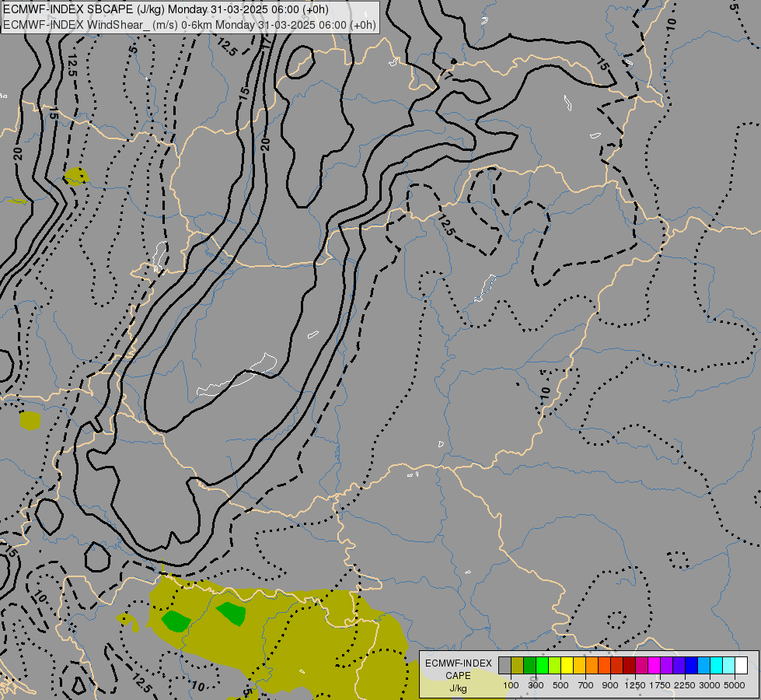Select the legend value 500
The height and width of the screenshot is (700, 761).
tap(560, 685)
